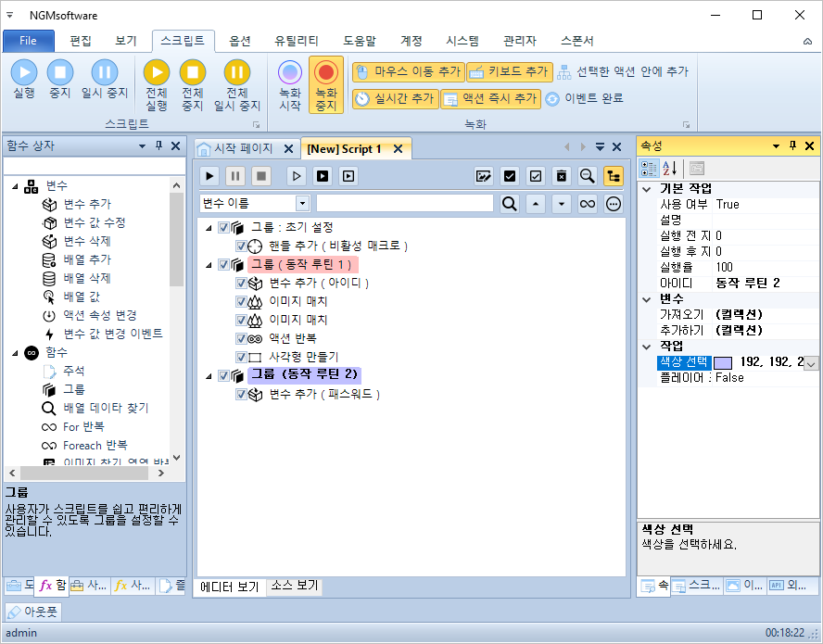Collapse the 그룹 ( 동작 루틴 1 ) node
The height and width of the screenshot is (644, 823).
pyautogui.click(x=209, y=265)
